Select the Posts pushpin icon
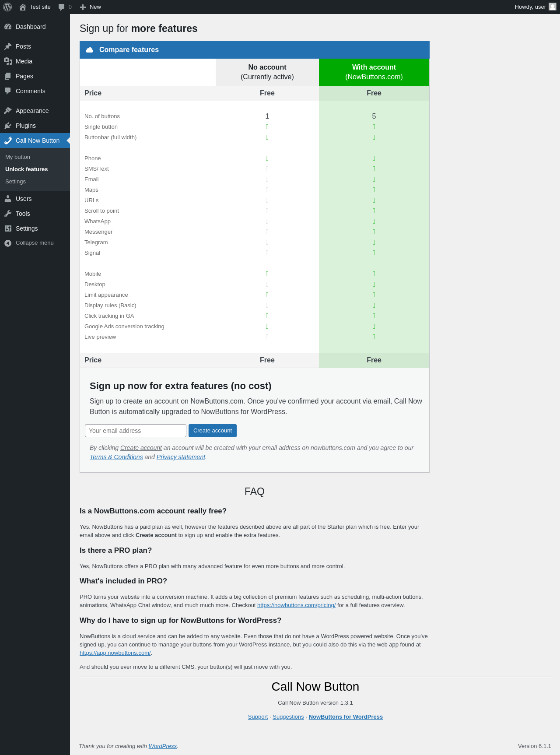 8,46
